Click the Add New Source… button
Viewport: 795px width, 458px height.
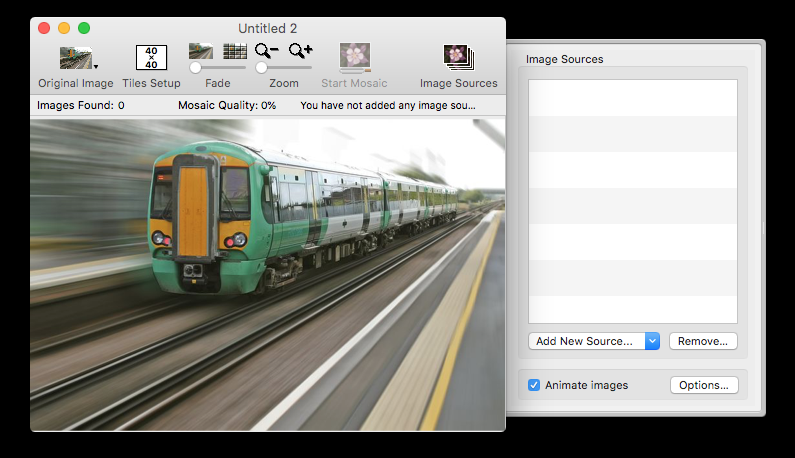587,341
